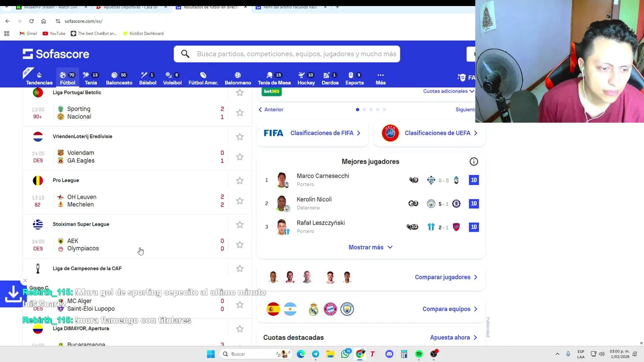644x362 pixels.
Task: Expand the Cuotas adicionales dropdown
Action: click(448, 91)
